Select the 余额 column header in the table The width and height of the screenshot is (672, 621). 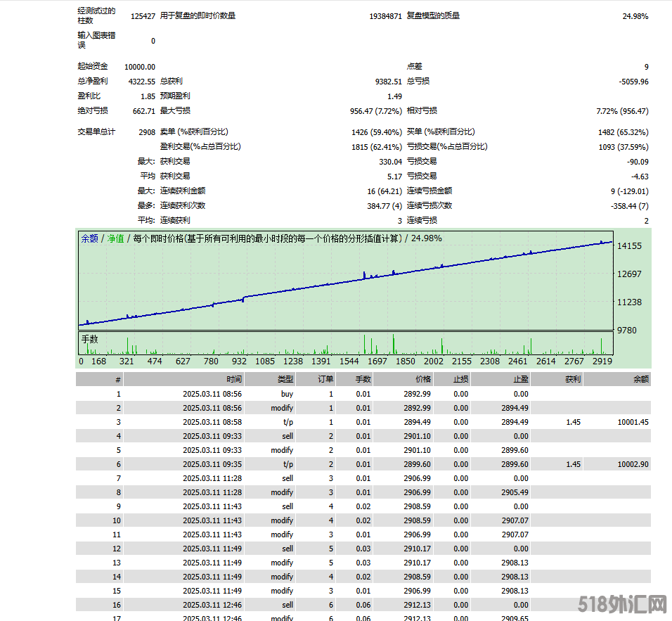click(x=640, y=379)
